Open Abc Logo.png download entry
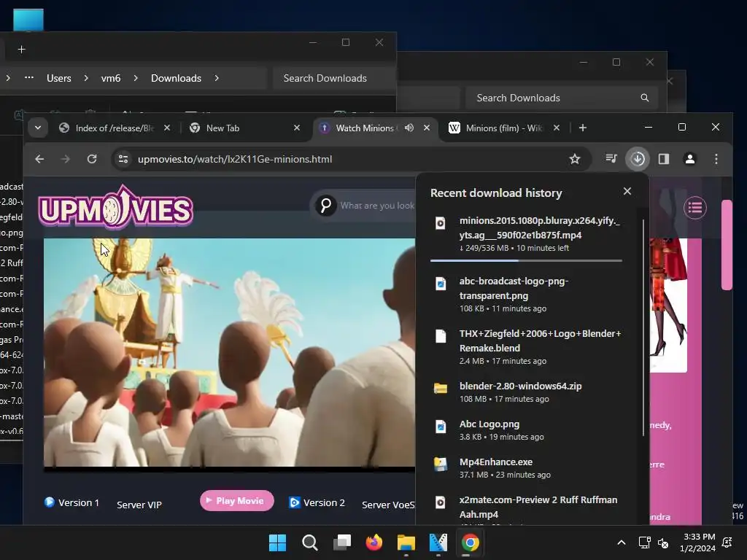 [527, 430]
